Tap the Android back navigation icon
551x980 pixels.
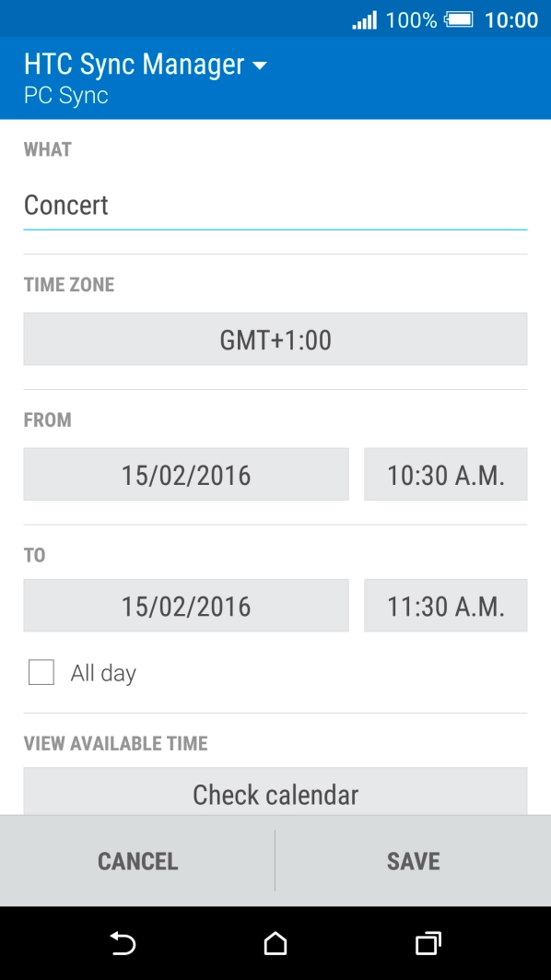[x=123, y=943]
